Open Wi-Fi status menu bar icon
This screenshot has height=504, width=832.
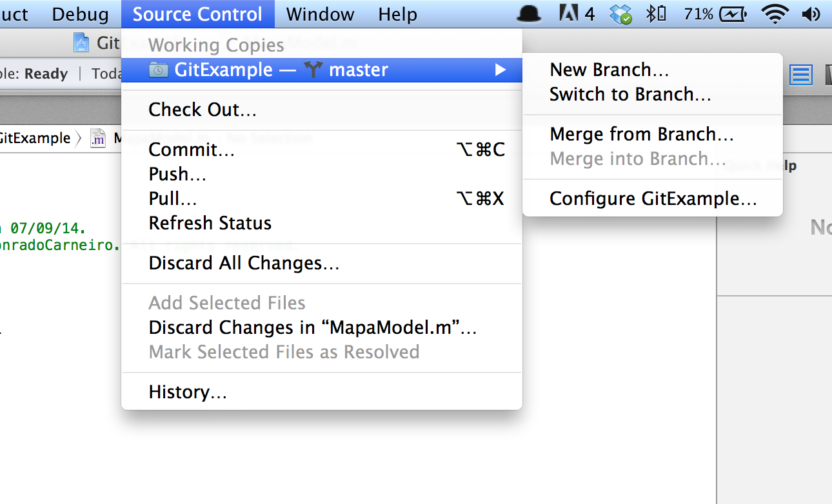click(775, 14)
